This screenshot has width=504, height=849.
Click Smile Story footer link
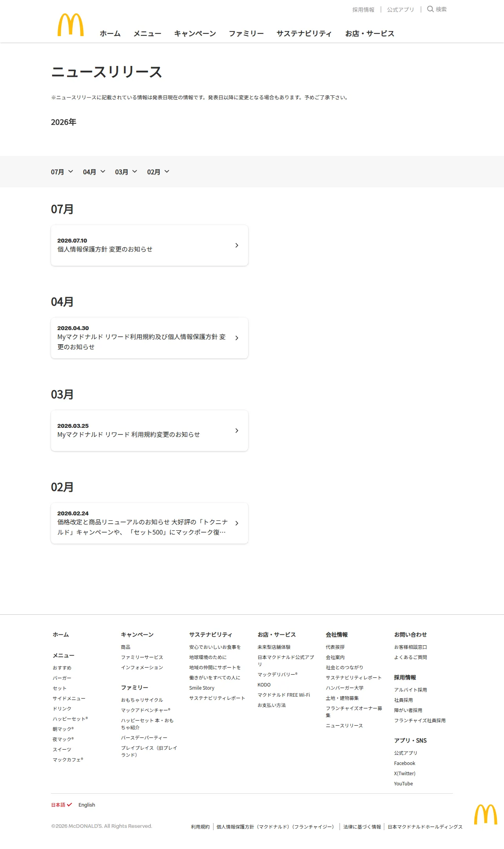pyautogui.click(x=202, y=688)
